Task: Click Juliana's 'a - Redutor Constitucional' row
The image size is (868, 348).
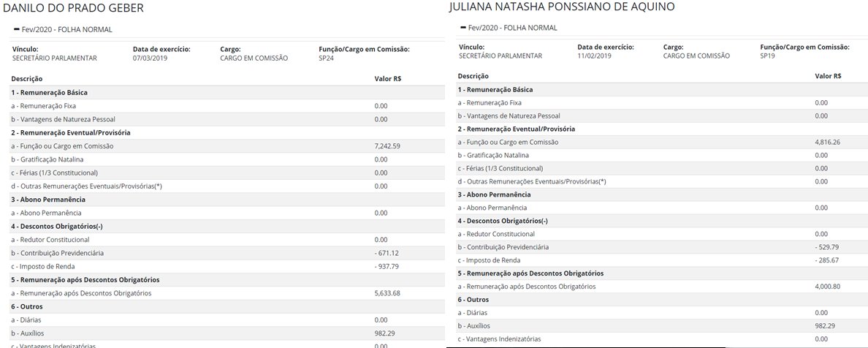Action: (x=663, y=234)
